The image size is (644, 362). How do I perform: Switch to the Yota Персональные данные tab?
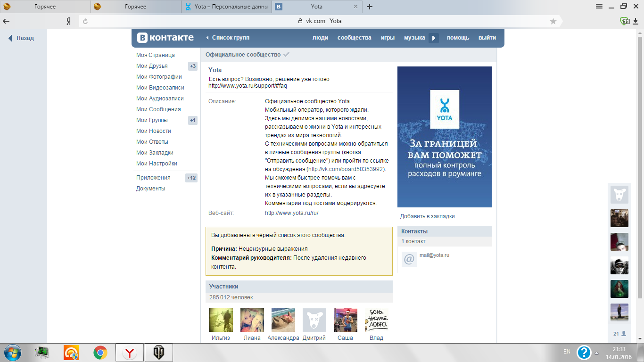click(227, 7)
